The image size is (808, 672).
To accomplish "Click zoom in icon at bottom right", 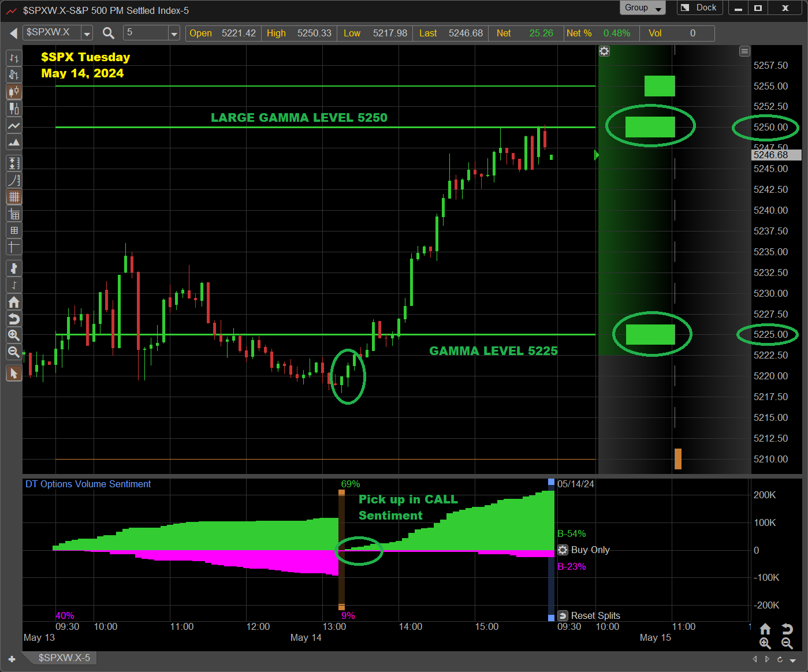I will click(x=765, y=643).
